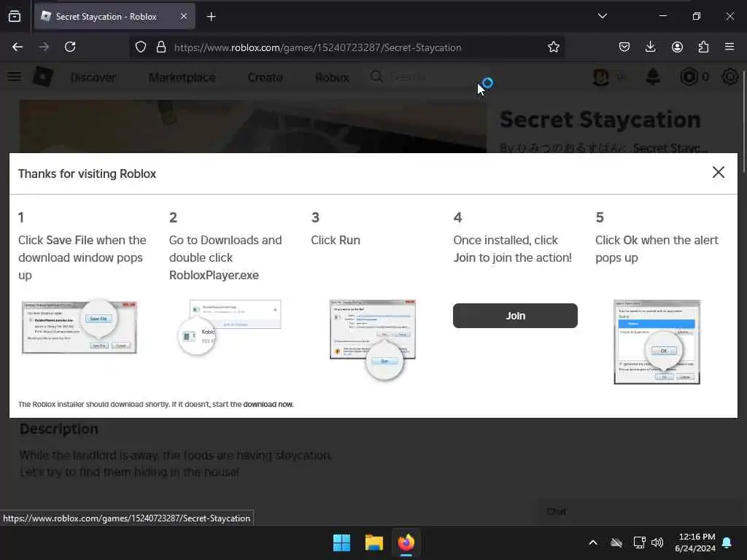Click the Firefox taskbar icon
747x560 pixels.
click(x=406, y=542)
